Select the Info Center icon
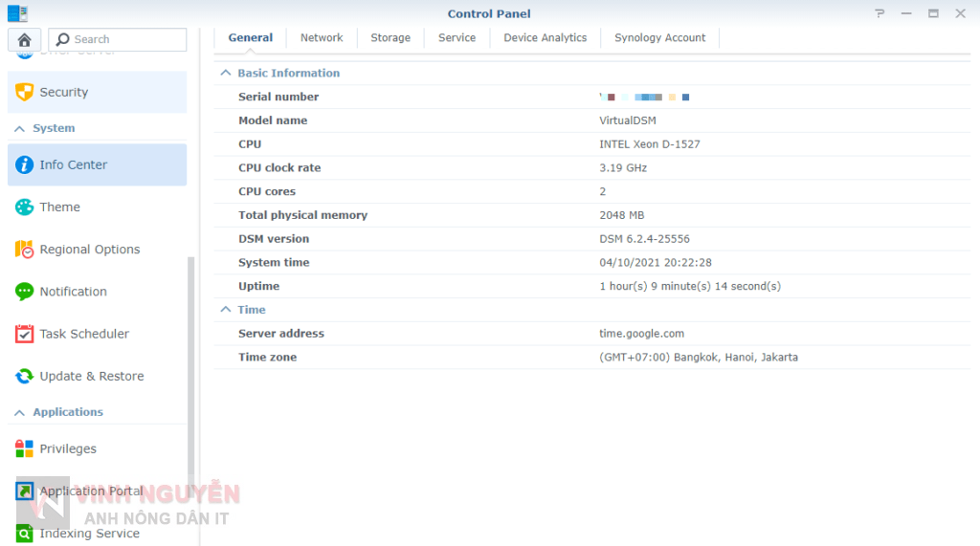The height and width of the screenshot is (546, 980). coord(25,164)
